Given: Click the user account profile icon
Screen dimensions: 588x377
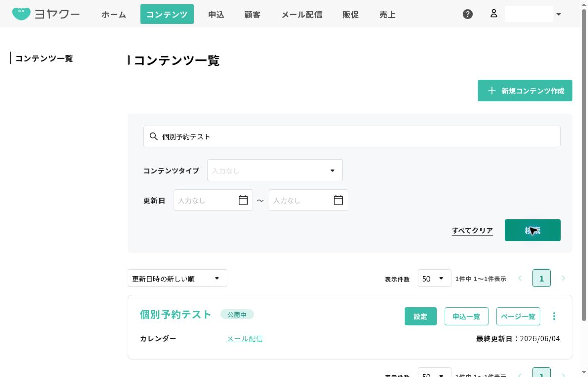Looking at the screenshot, I should tap(494, 14).
